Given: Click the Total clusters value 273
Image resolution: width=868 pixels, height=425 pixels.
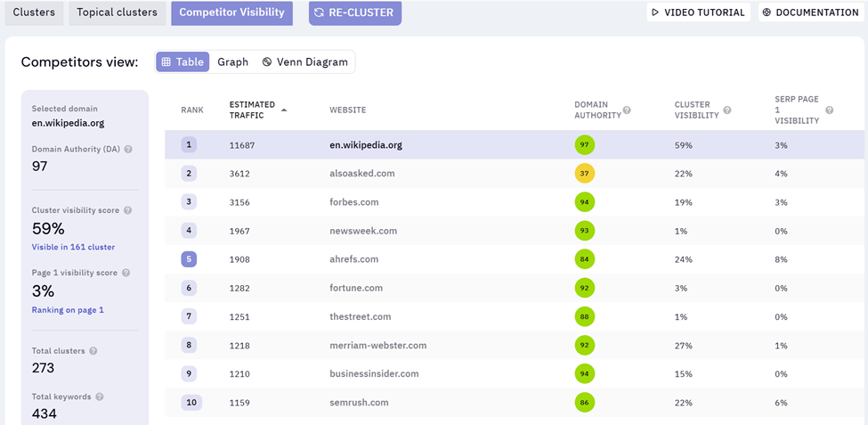Looking at the screenshot, I should point(44,368).
